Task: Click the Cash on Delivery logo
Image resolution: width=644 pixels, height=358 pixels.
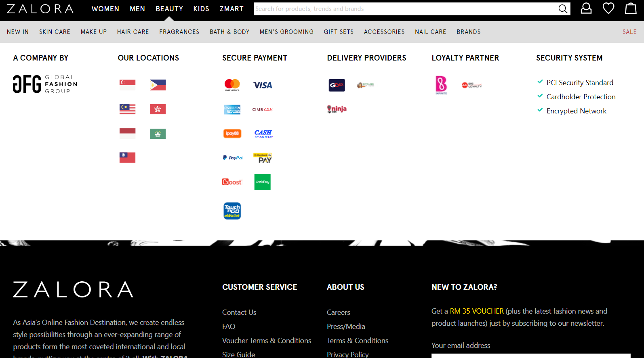Action: click(263, 134)
